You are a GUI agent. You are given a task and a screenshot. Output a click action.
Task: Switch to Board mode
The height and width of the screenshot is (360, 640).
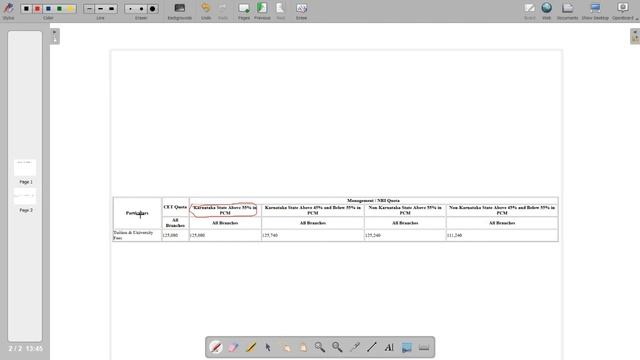529,11
